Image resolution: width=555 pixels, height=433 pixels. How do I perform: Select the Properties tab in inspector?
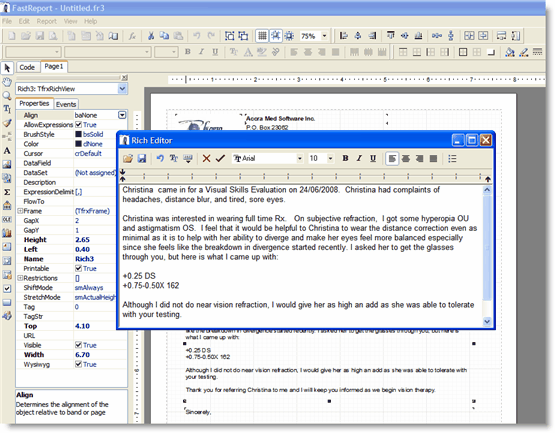pos(34,103)
